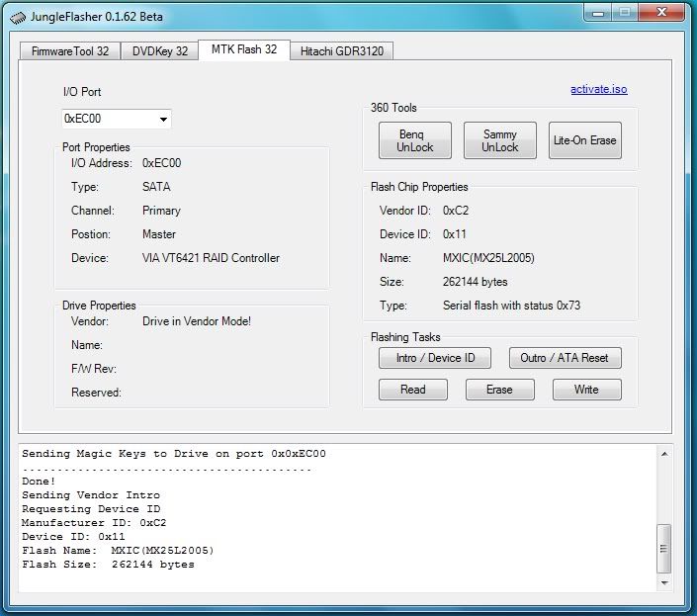Click the Intro / Device ID button
This screenshot has width=697, height=616.
[435, 358]
